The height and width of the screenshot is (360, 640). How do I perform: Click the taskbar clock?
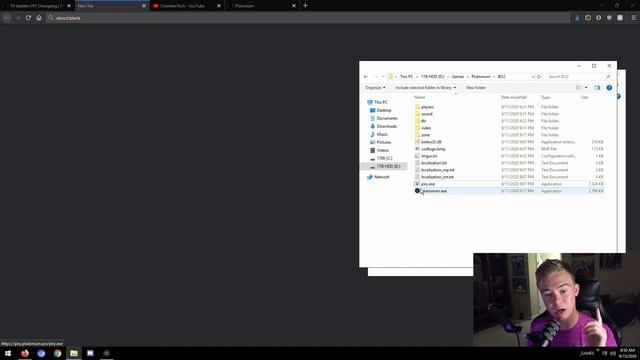[x=627, y=353]
